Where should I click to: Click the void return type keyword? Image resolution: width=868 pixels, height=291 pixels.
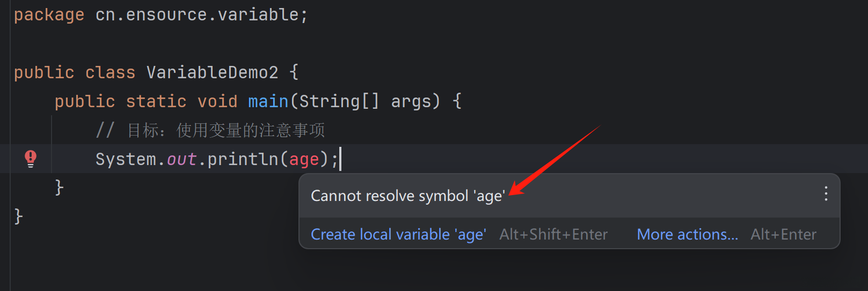pos(217,101)
